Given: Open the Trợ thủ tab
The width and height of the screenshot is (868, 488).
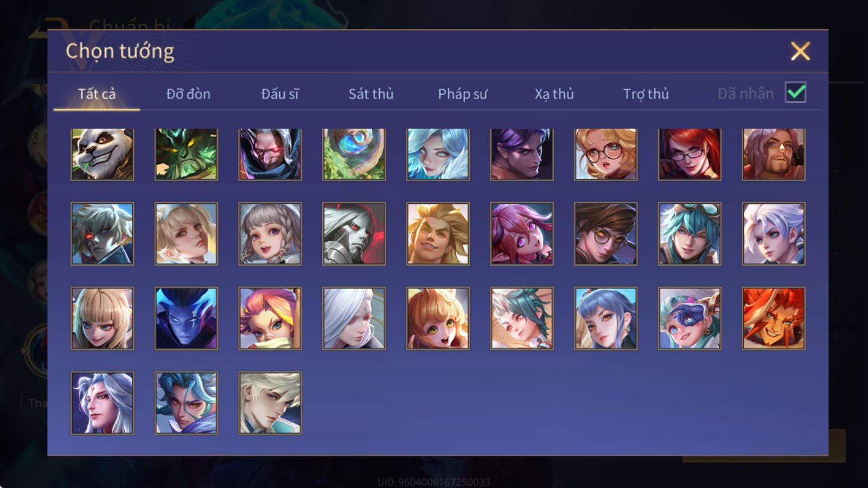Looking at the screenshot, I should (x=646, y=94).
